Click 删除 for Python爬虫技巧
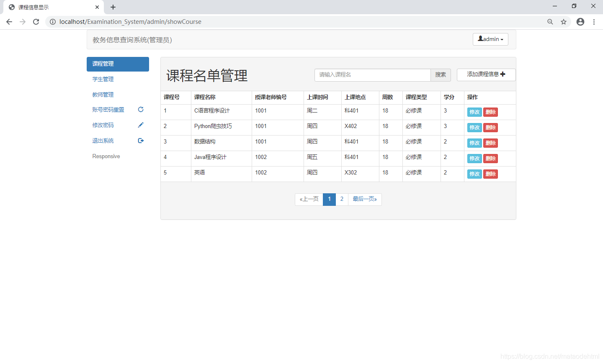Screen dimensions: 603x364 click(x=490, y=128)
